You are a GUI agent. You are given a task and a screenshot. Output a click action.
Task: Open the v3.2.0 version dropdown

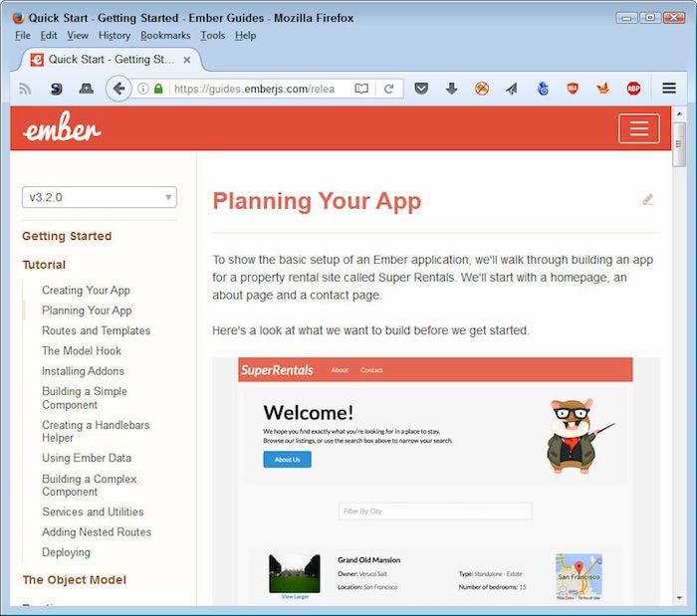(100, 197)
